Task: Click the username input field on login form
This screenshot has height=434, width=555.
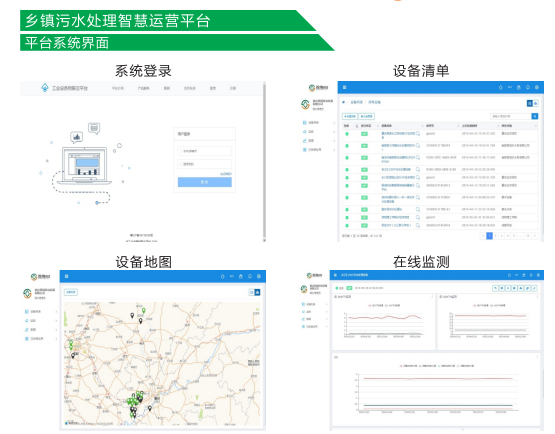Action: coord(205,151)
